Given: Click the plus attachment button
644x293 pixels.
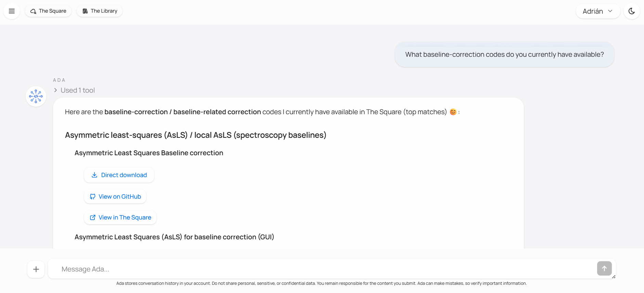Looking at the screenshot, I should pos(36,269).
